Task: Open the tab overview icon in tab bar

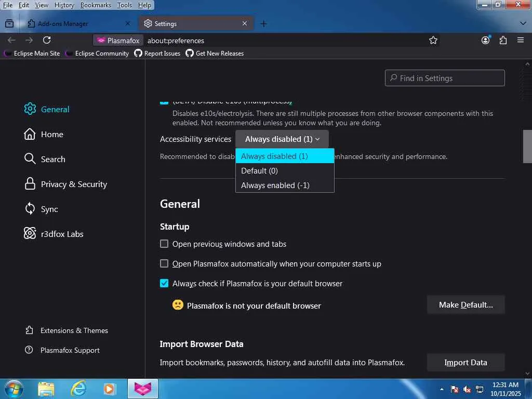Action: click(x=9, y=23)
